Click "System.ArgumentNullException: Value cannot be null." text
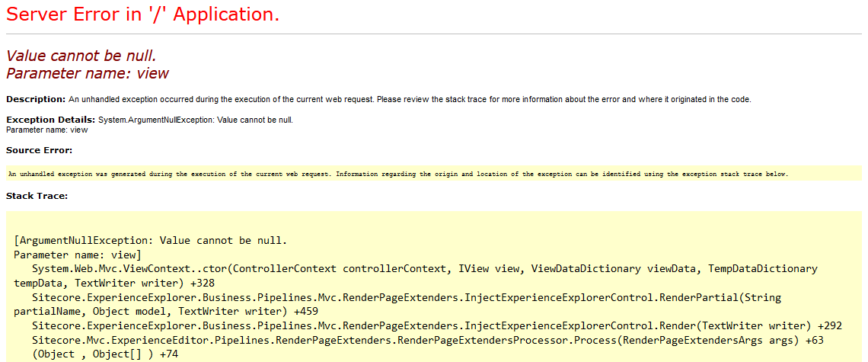 click(x=196, y=120)
